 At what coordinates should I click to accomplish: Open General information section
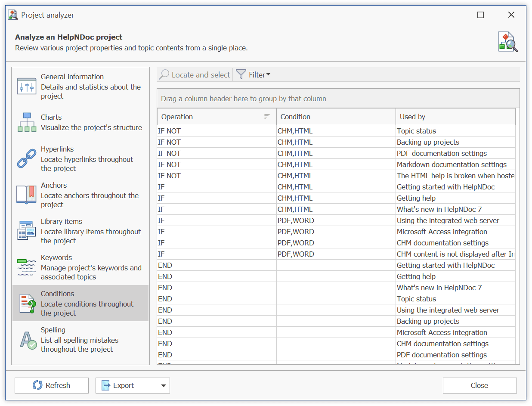[x=80, y=86]
